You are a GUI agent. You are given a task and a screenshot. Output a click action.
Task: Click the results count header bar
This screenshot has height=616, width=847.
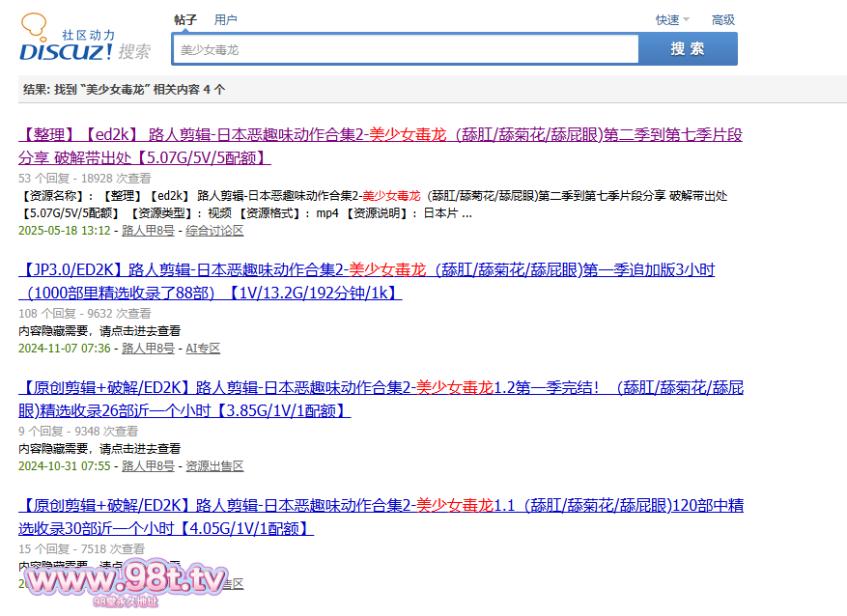(432, 89)
